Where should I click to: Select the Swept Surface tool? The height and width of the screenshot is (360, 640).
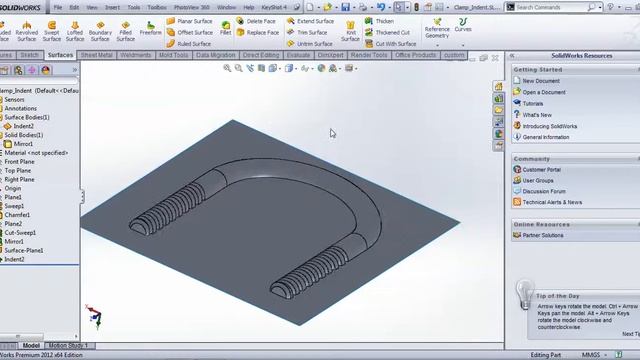point(52,31)
